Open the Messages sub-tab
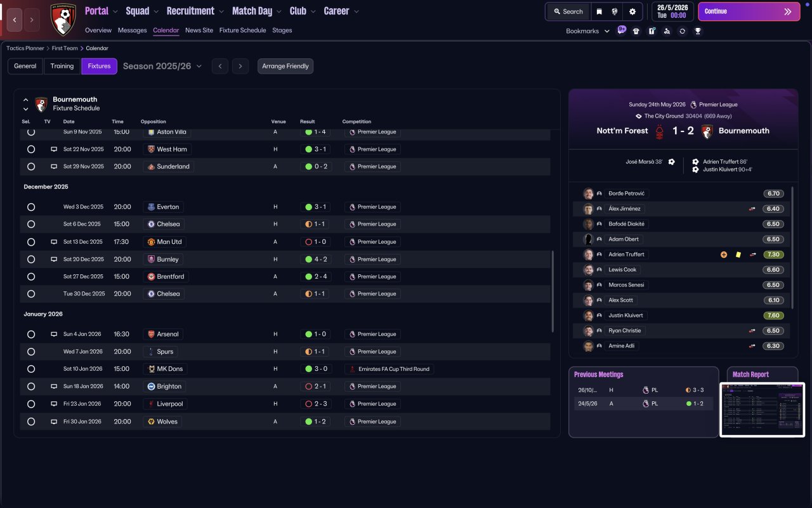The height and width of the screenshot is (508, 812). click(x=132, y=30)
